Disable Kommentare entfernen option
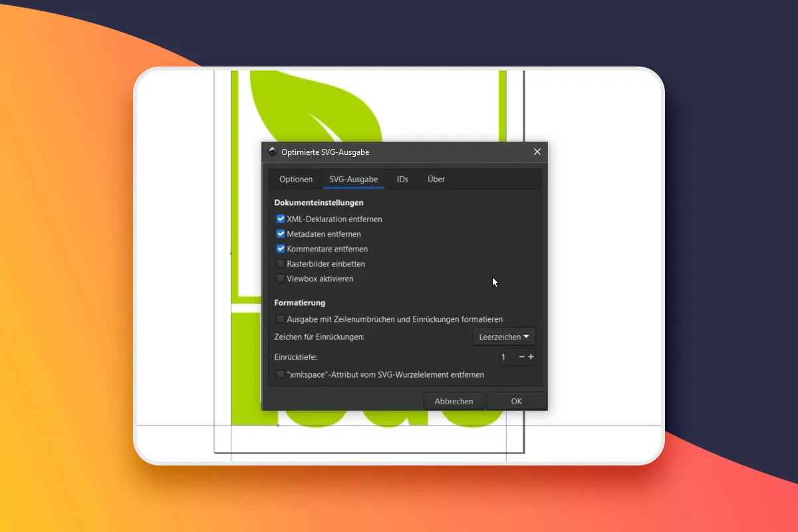The width and height of the screenshot is (798, 532). 281,249
